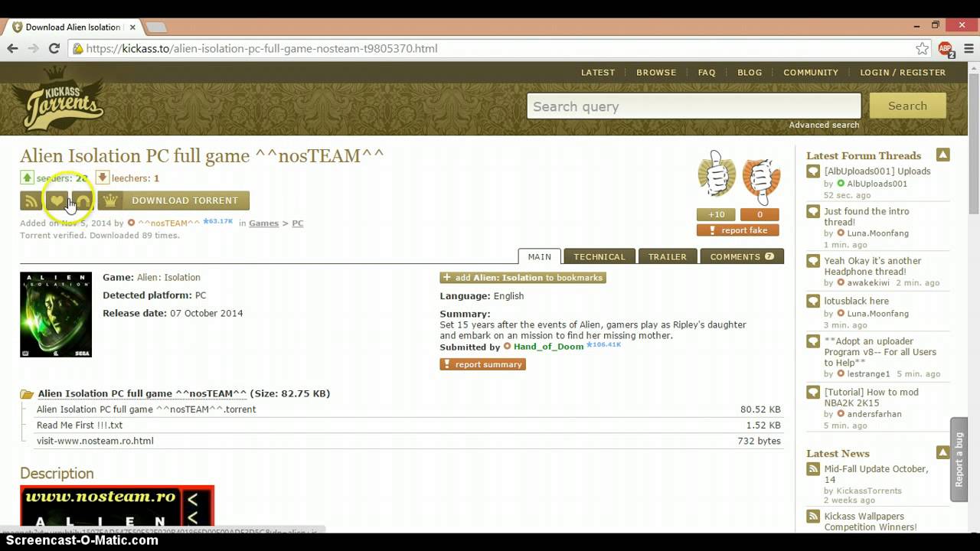The height and width of the screenshot is (551, 980).
Task: Open the Chrome menu hamburger icon
Action: pos(968,48)
